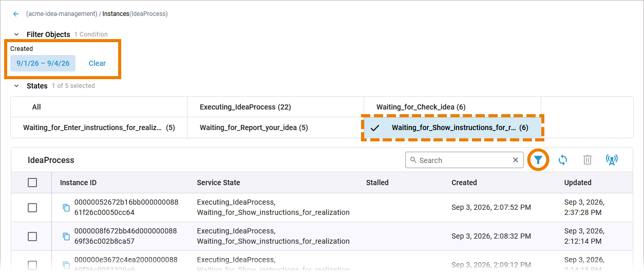Image resolution: width=644 pixels, height=272 pixels.
Task: Focus the Search input field
Action: 465,160
